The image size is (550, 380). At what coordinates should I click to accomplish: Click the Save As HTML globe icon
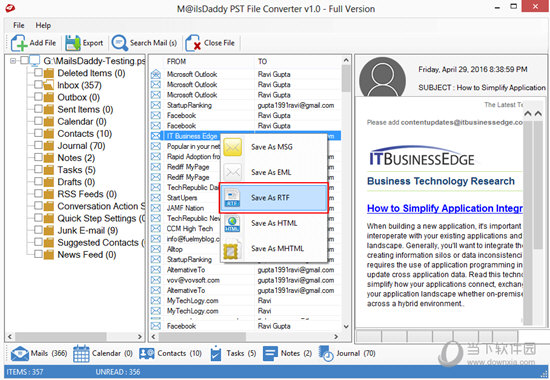point(233,223)
